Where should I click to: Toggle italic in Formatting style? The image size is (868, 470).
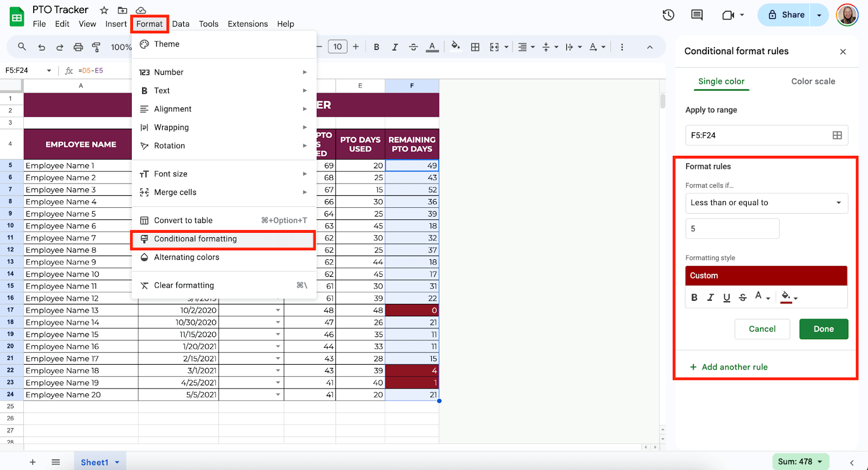(710, 297)
